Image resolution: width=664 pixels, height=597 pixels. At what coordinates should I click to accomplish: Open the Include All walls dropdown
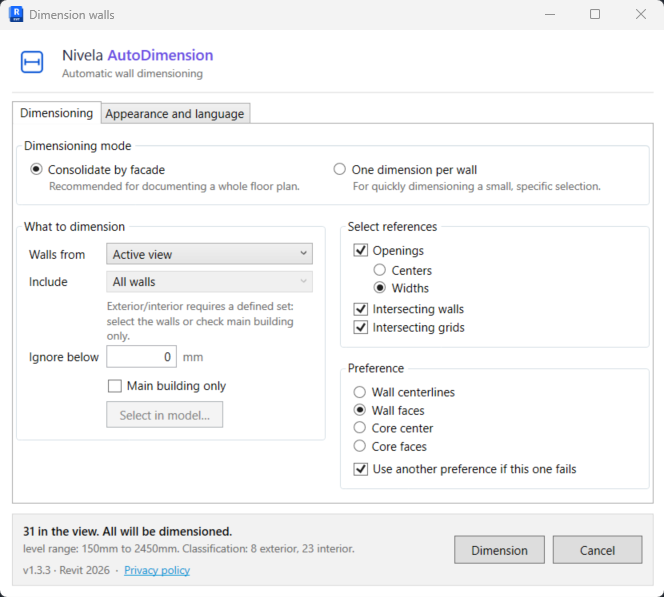click(209, 282)
